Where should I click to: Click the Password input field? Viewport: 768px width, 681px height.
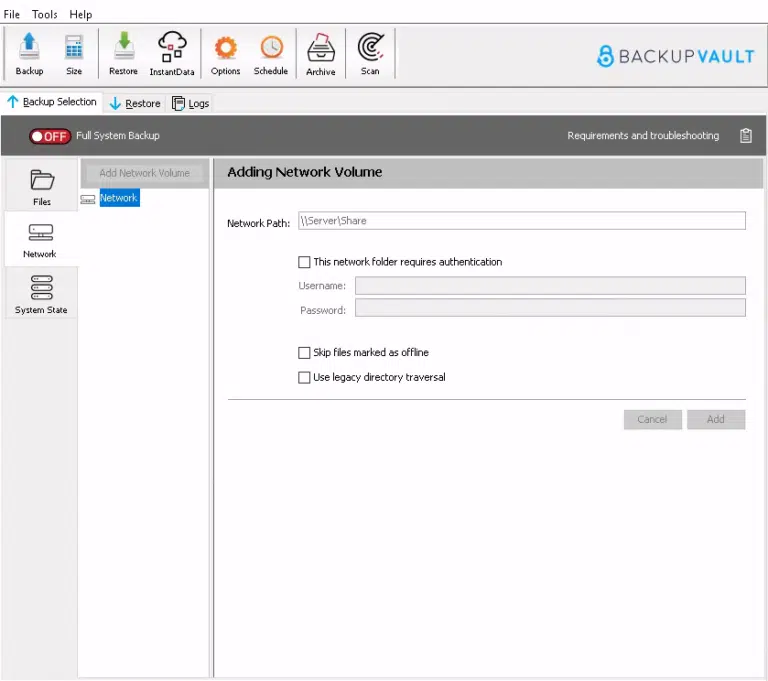click(550, 308)
